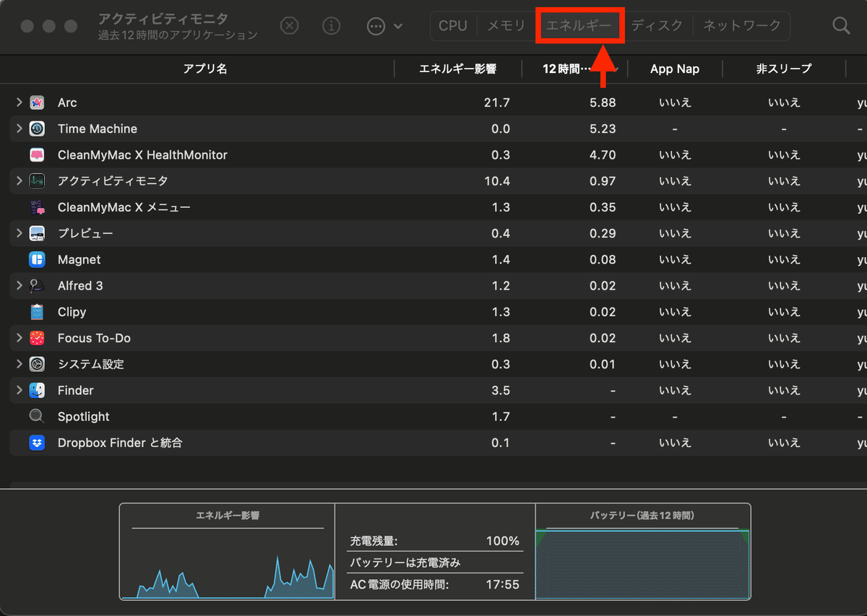Image resolution: width=867 pixels, height=616 pixels.
Task: Expand the アクティビティモニタ row chevron
Action: coord(20,181)
